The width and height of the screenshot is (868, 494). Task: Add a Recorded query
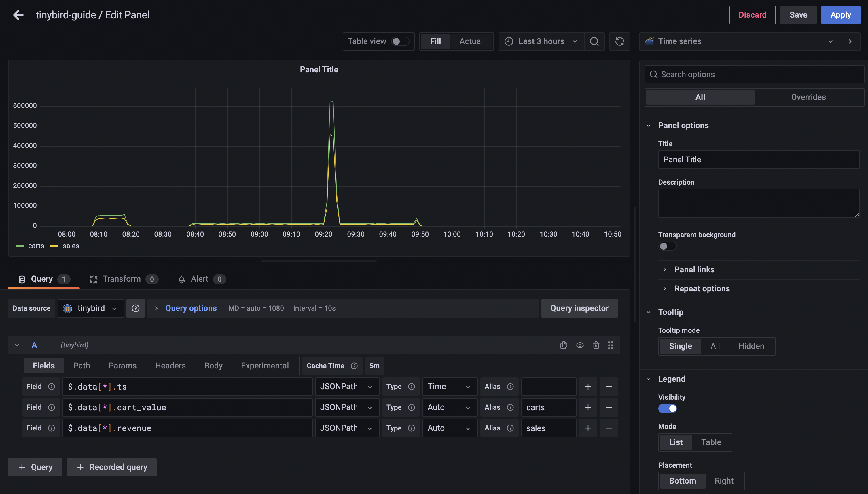(x=111, y=467)
